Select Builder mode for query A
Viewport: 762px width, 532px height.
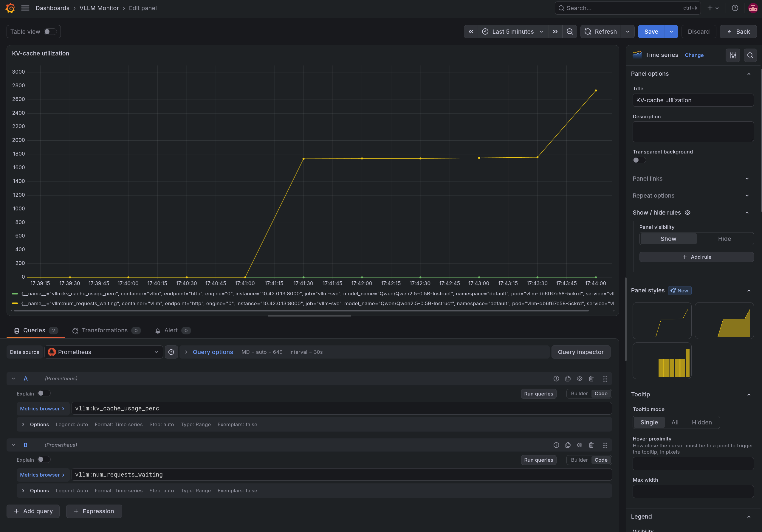click(x=579, y=394)
